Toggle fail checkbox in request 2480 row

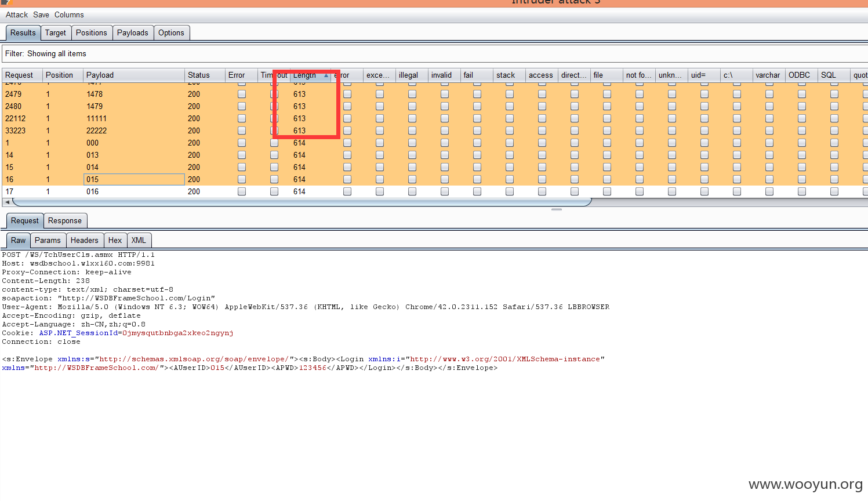pos(477,106)
